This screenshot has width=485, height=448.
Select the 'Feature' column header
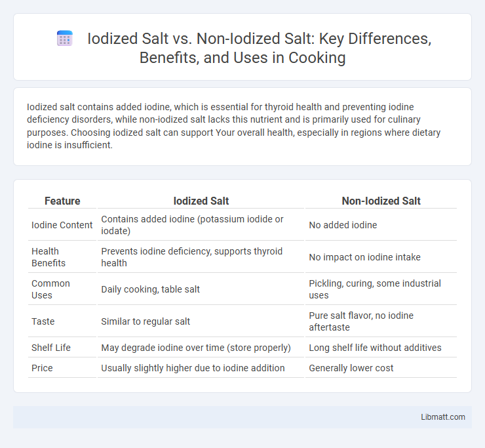point(62,201)
